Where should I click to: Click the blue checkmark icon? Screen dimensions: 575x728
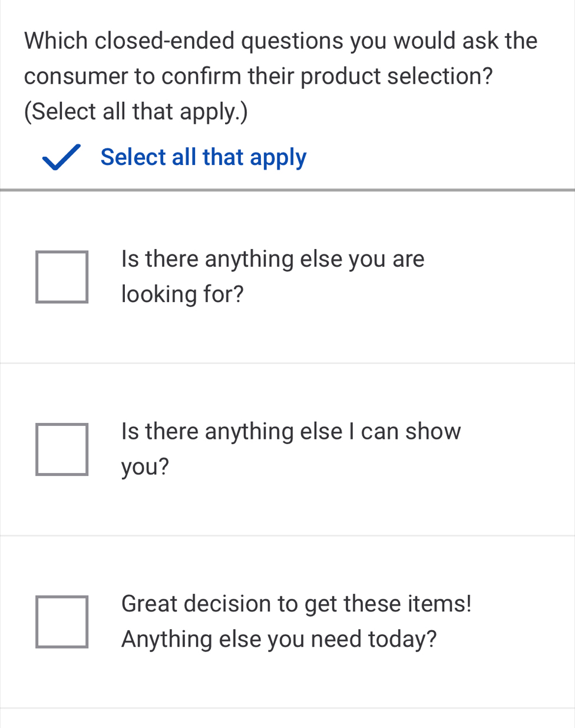click(x=61, y=158)
